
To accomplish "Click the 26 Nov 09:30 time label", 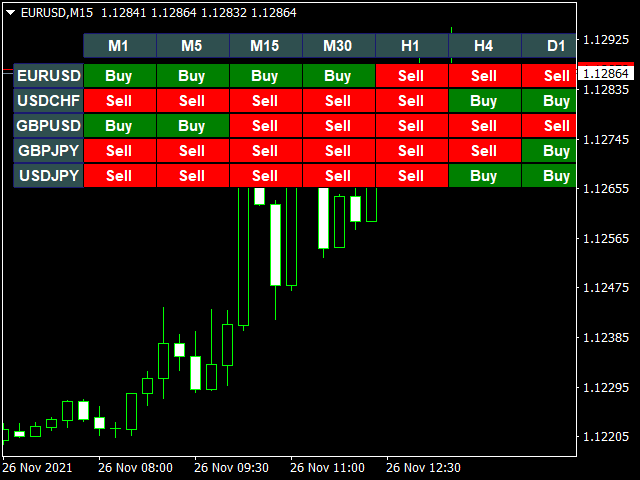I will coord(231,468).
